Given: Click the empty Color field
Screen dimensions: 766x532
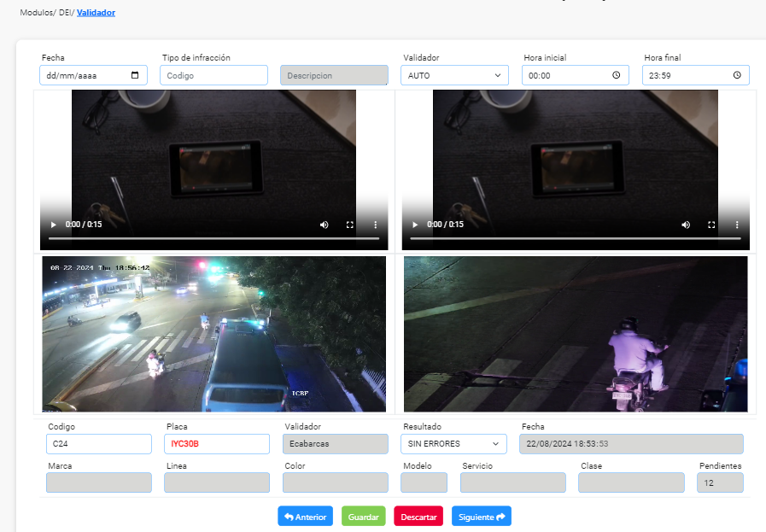Looking at the screenshot, I should tap(335, 482).
